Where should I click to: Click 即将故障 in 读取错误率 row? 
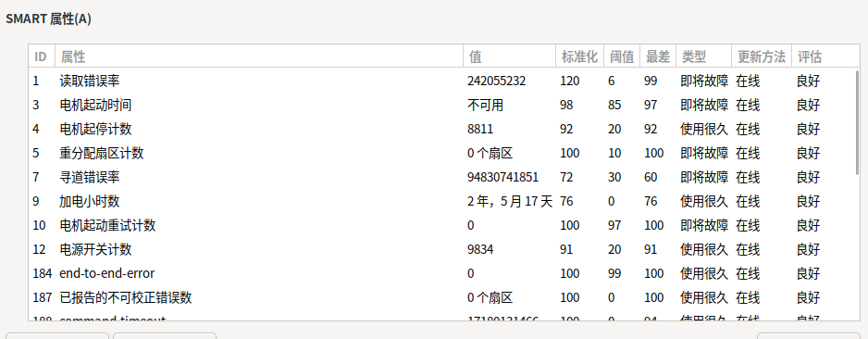click(x=704, y=81)
